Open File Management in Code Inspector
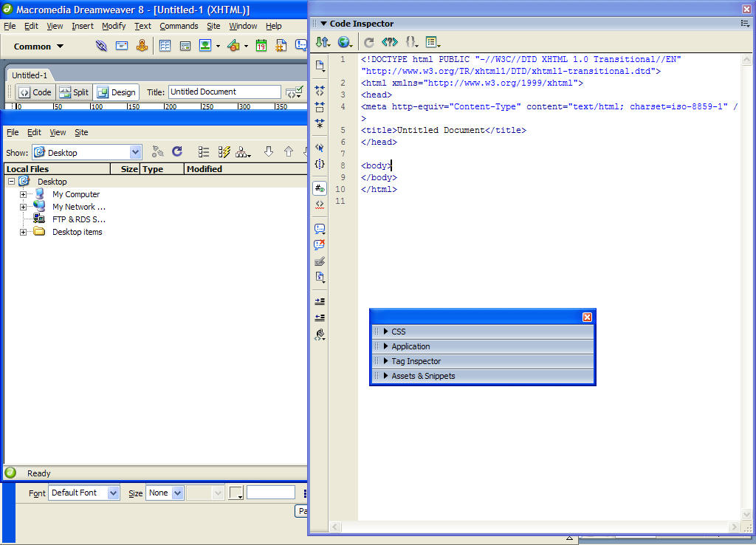This screenshot has width=756, height=545. coord(323,42)
